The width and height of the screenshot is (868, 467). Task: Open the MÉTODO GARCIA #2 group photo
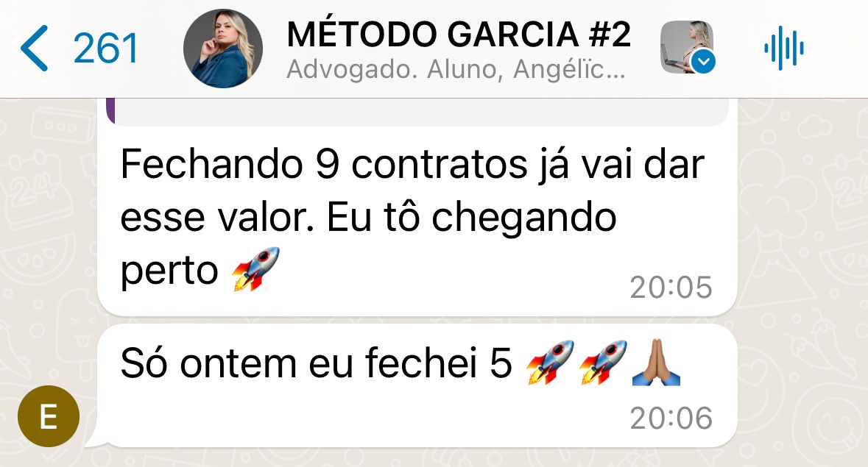pos(223,49)
